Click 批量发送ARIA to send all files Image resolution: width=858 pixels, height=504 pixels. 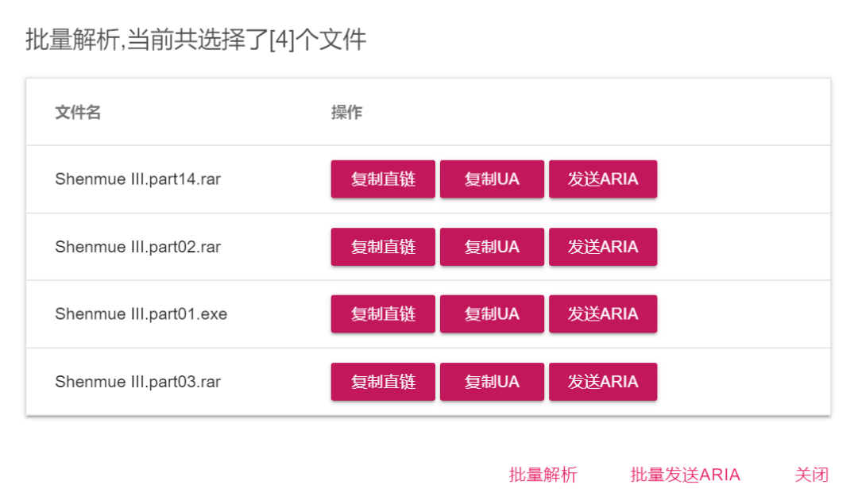(x=685, y=475)
